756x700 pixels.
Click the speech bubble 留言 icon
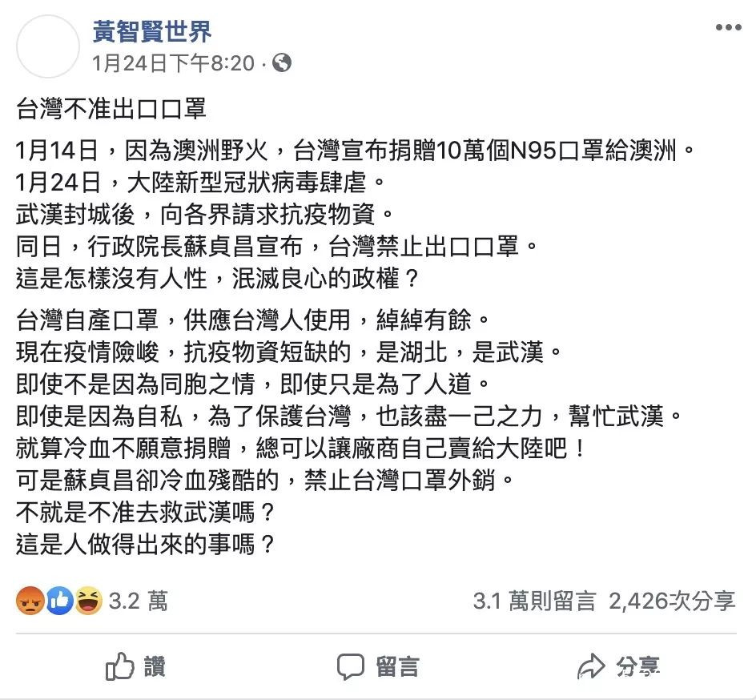pos(351,666)
